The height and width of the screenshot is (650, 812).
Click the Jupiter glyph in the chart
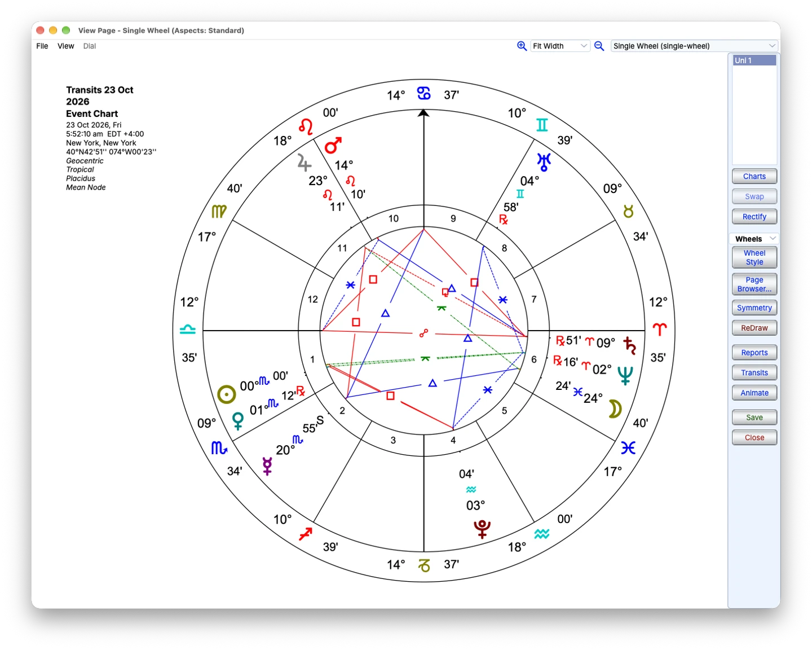[304, 162]
